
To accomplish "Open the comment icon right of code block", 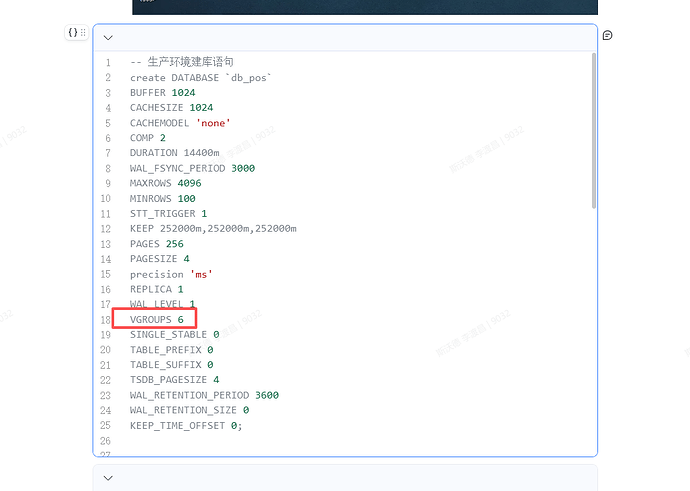I will coord(607,35).
